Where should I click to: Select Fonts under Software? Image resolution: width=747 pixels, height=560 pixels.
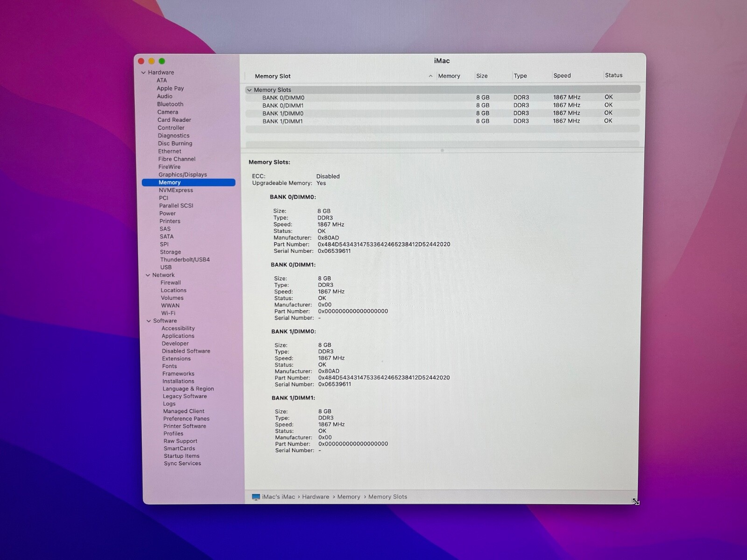pyautogui.click(x=169, y=366)
